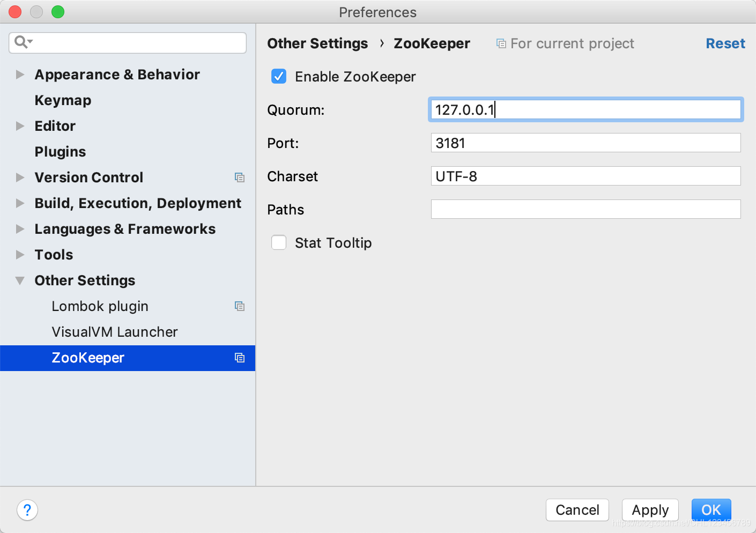Select Version Control category label
The image size is (756, 533).
tap(89, 177)
